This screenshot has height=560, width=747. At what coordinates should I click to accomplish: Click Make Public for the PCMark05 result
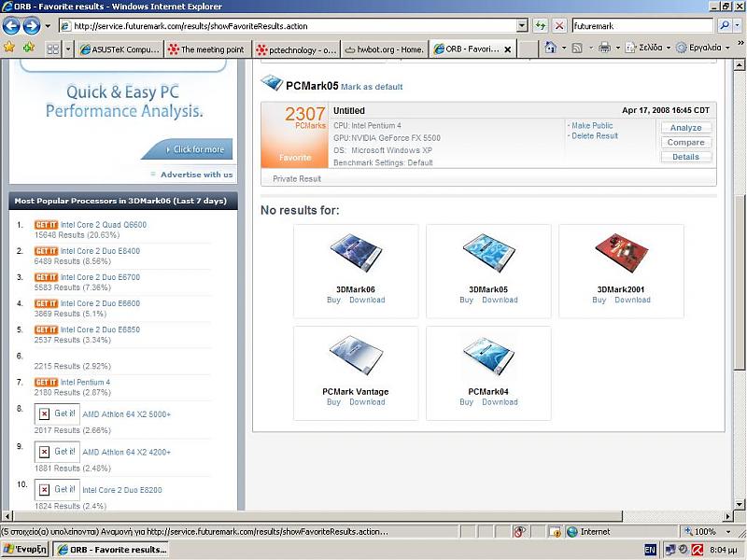592,125
